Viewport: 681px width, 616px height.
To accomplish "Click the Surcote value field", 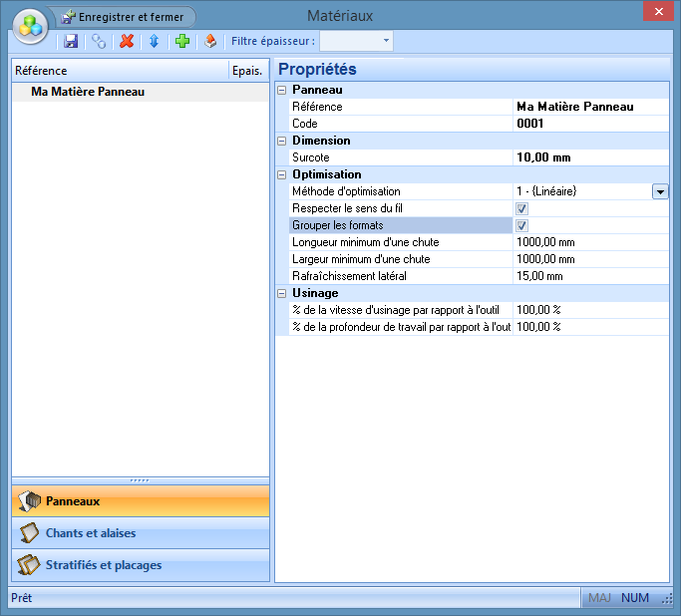I will [590, 157].
